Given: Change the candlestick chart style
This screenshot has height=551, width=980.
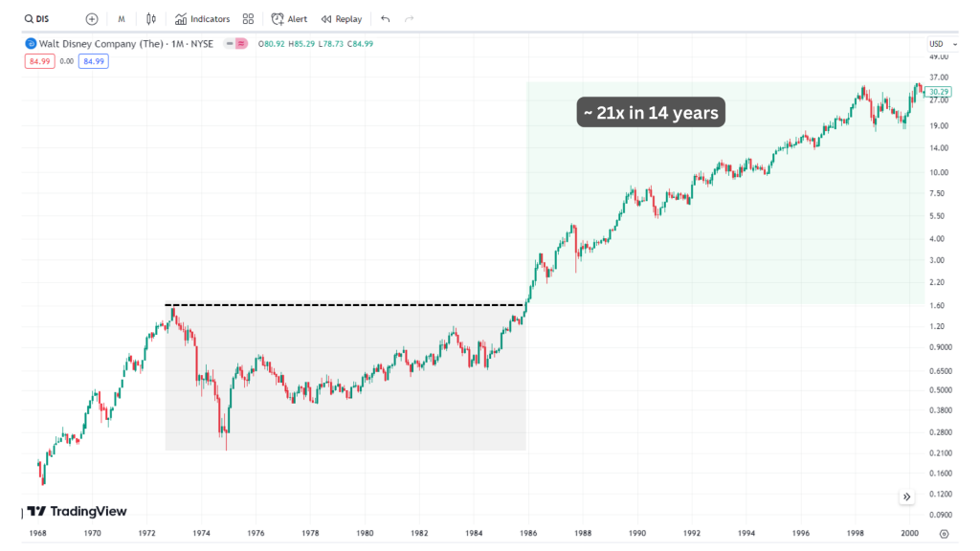Looking at the screenshot, I should click(151, 19).
